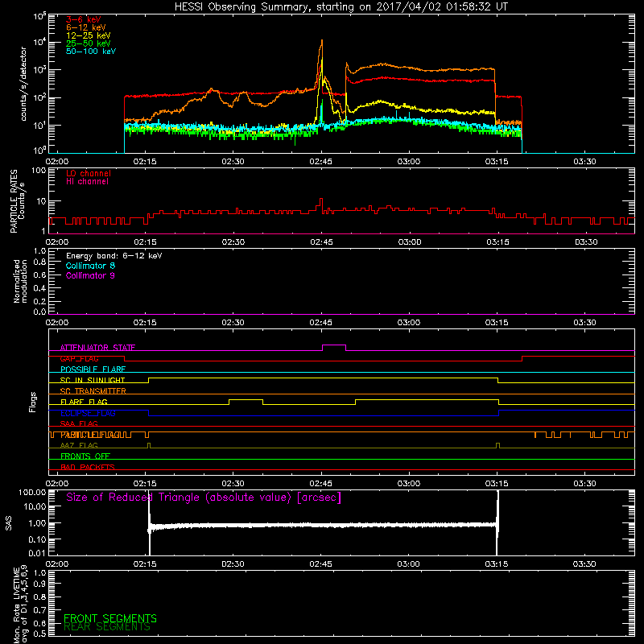Click the FRONTS_OFF flag label
This screenshot has height=644, width=644.
tap(85, 456)
